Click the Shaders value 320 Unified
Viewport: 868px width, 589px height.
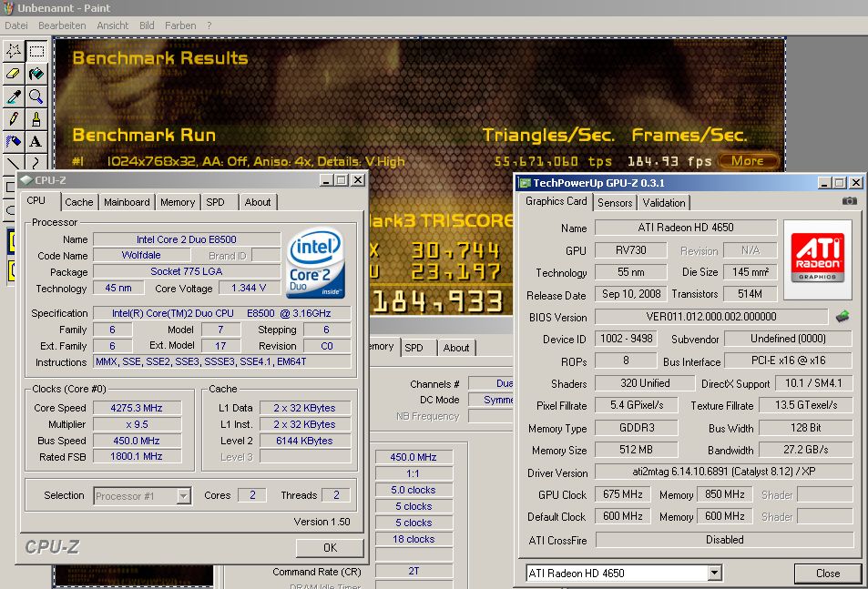pyautogui.click(x=645, y=383)
